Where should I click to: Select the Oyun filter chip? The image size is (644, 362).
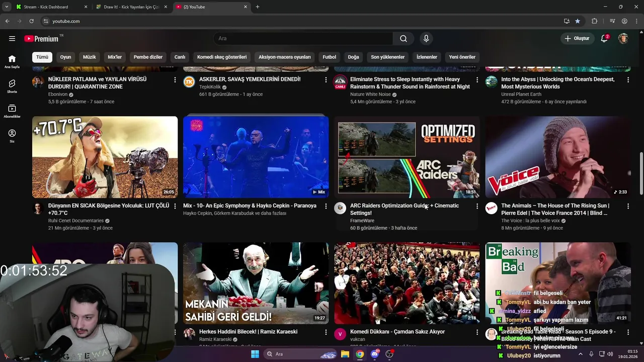coord(66,57)
